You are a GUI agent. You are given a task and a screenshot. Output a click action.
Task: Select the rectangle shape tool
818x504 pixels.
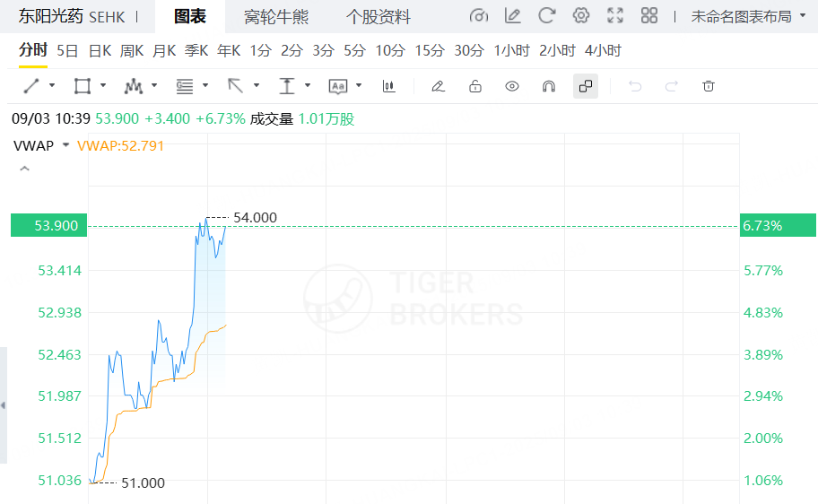[83, 86]
